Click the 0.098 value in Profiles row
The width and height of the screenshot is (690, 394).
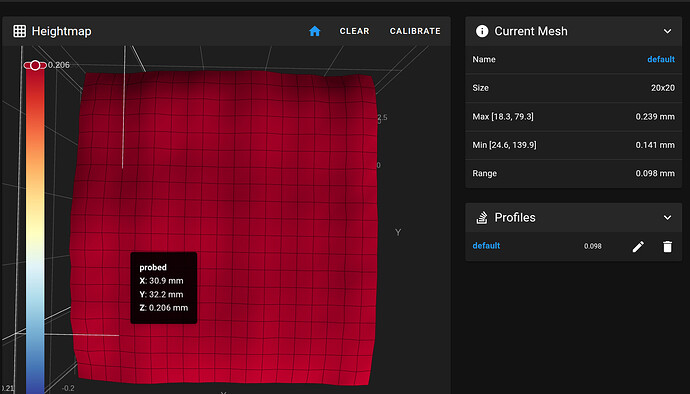593,246
